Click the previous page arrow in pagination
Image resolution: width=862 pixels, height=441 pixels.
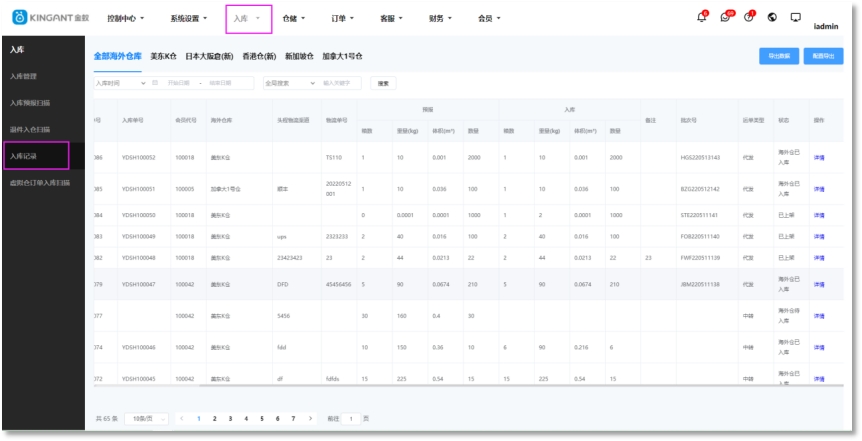coord(182,418)
